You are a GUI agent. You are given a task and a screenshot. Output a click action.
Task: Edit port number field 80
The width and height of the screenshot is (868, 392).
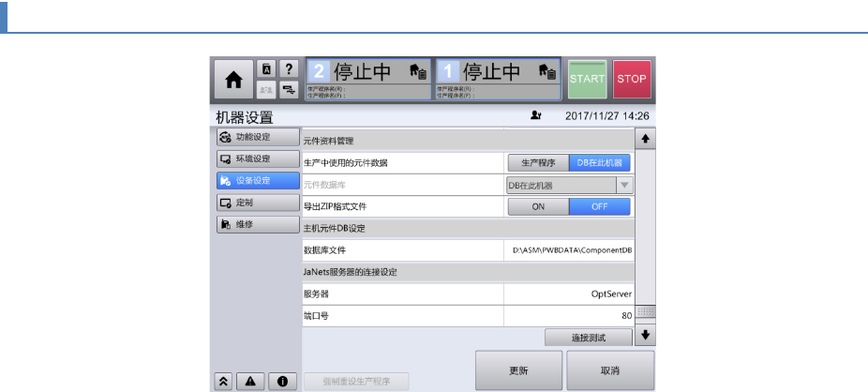569,316
